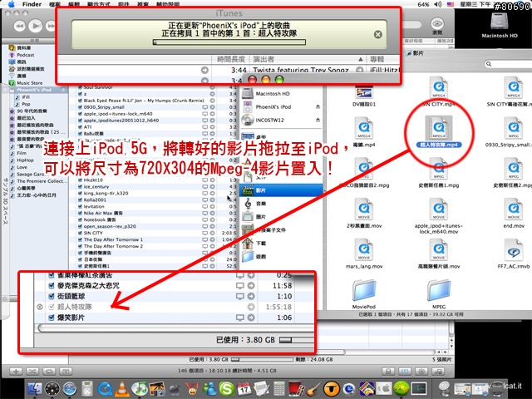The width and height of the screenshot is (532, 399).
Task: Toggle the Kolla2001 track checkbox
Action: [80, 199]
